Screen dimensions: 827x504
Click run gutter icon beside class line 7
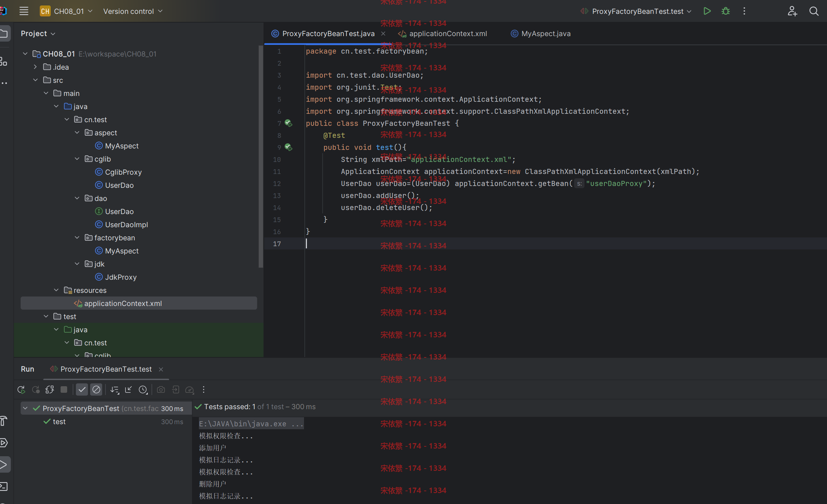click(x=288, y=123)
